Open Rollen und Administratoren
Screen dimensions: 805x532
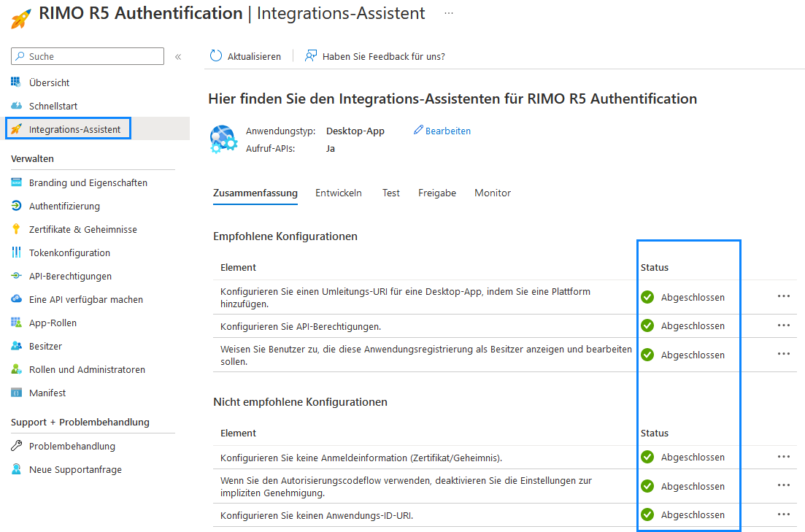(88, 370)
